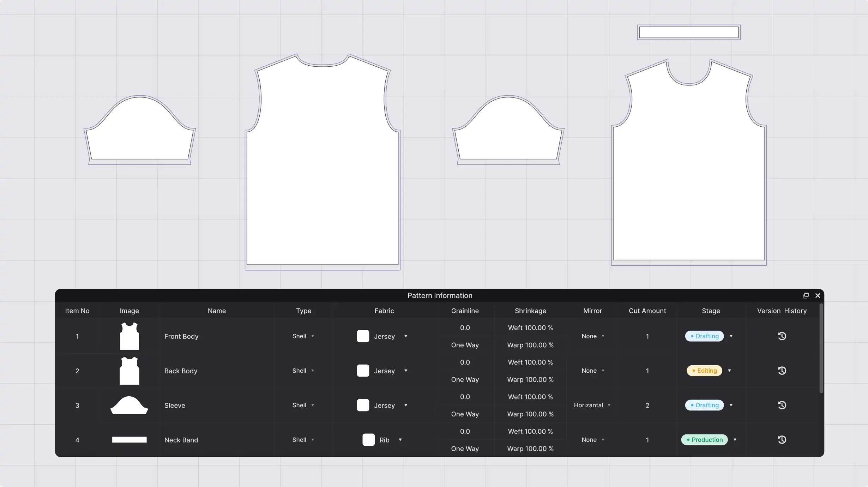Select the Neck Band thumbnail image
Screen dimensions: 868x487
pos(129,440)
